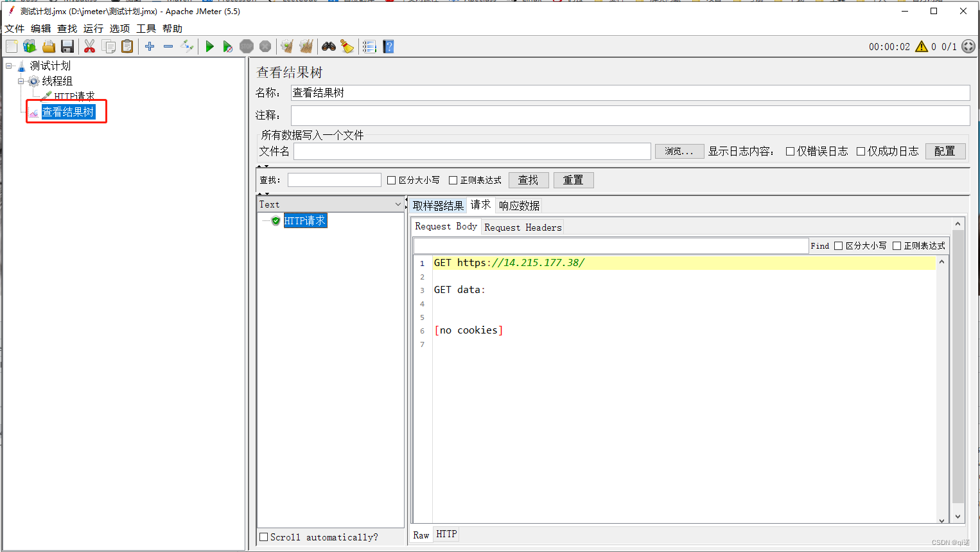Click the Copy icon in toolbar
This screenshot has width=980, height=552.
(x=109, y=46)
